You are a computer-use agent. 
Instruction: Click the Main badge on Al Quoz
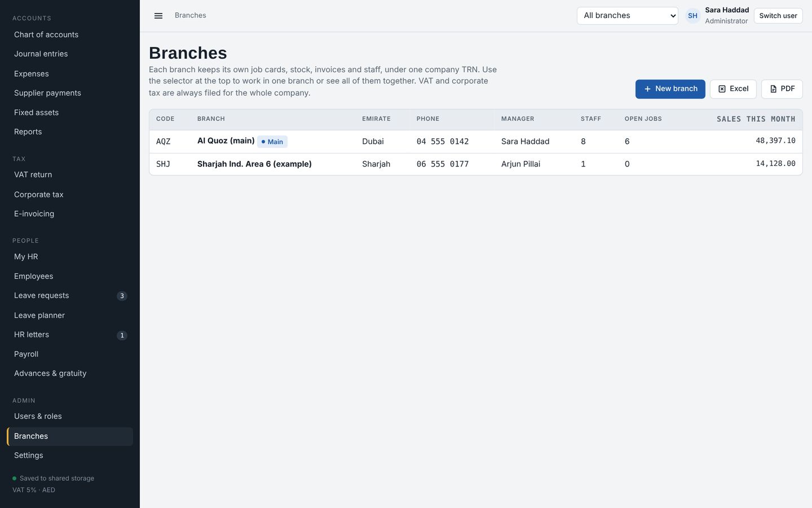click(x=272, y=142)
